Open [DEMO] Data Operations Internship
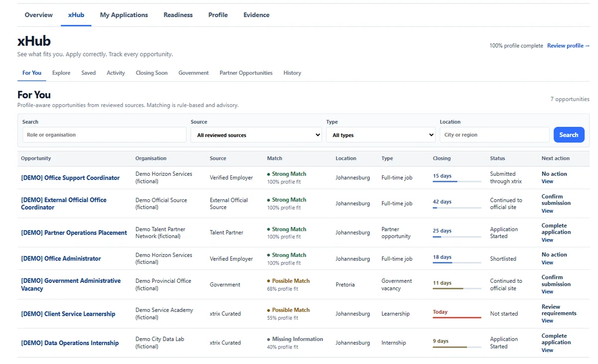598x364 pixels. (x=70, y=343)
